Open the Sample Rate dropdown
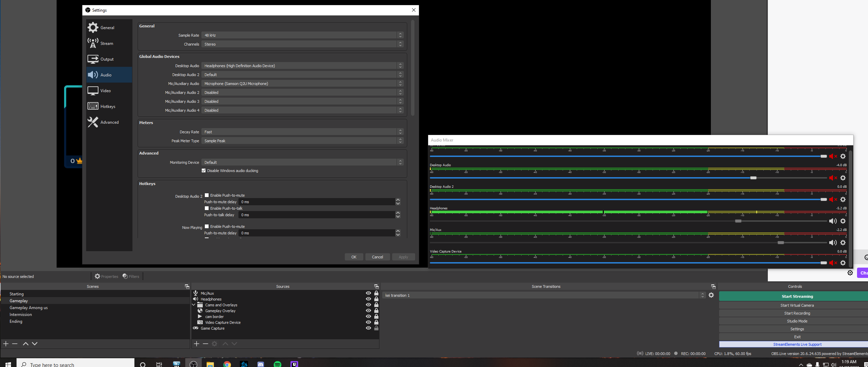The width and height of the screenshot is (868, 367). click(303, 35)
